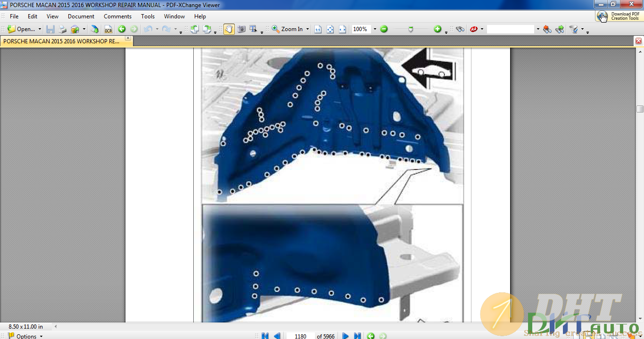Open the File menu
The image size is (644, 339).
click(x=14, y=16)
